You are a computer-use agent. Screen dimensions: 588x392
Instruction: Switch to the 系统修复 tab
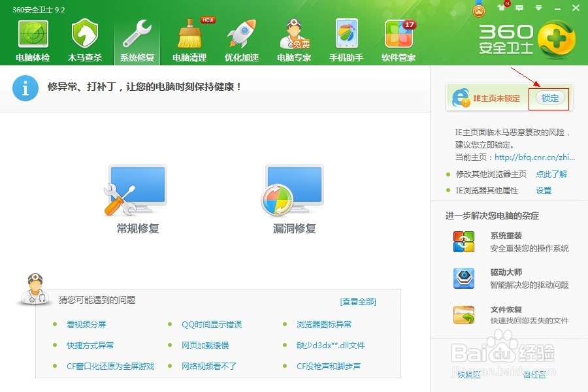point(137,39)
